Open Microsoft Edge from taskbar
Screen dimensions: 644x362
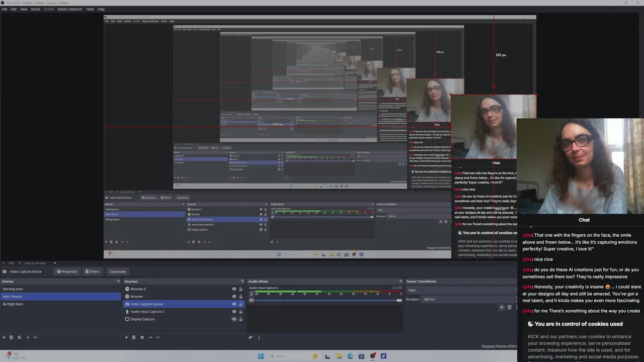(x=350, y=356)
